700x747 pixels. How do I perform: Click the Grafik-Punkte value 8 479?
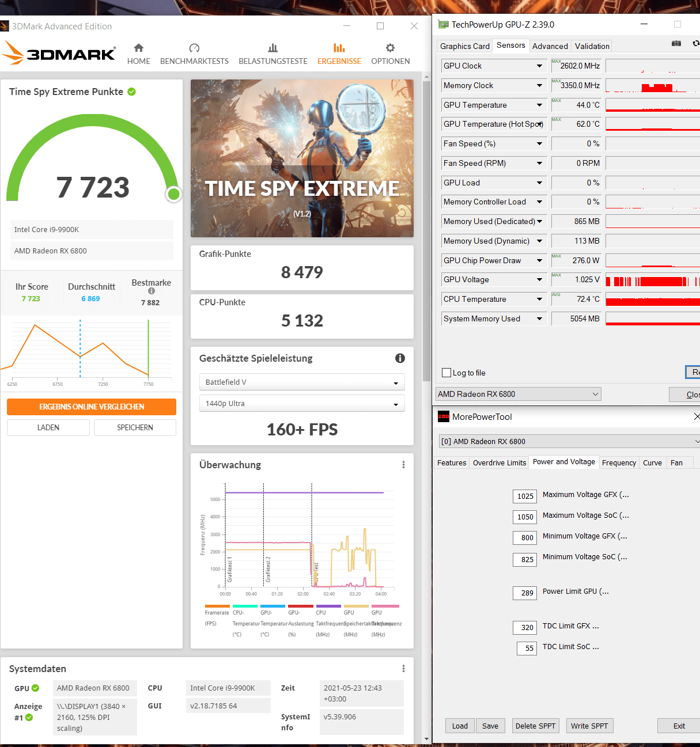click(x=302, y=272)
